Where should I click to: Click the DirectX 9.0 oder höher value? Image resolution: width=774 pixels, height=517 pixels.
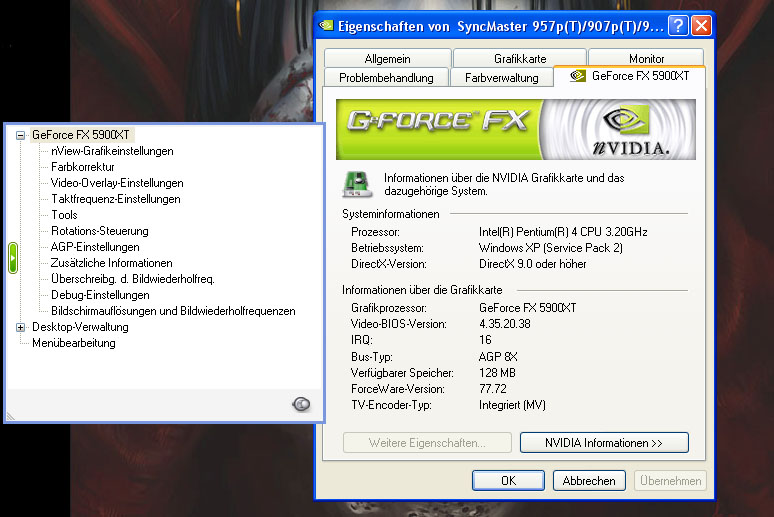(x=533, y=264)
